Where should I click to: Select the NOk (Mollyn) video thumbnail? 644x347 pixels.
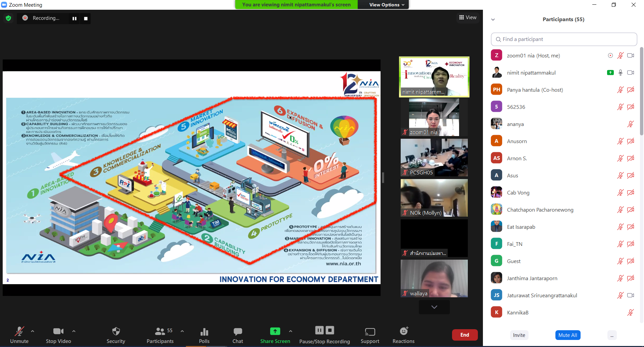click(434, 198)
